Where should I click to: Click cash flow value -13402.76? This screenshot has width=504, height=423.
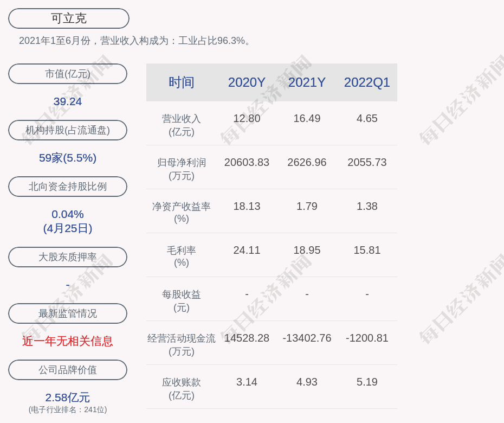[307, 338]
